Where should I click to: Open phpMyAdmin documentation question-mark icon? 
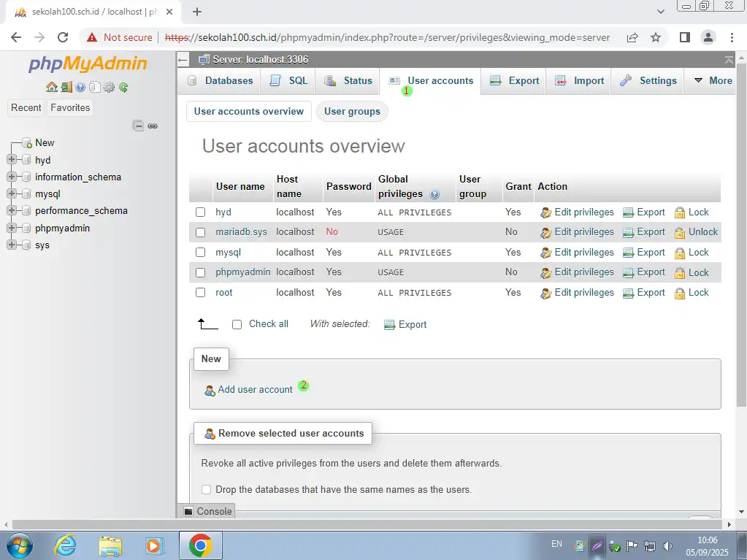click(x=80, y=87)
